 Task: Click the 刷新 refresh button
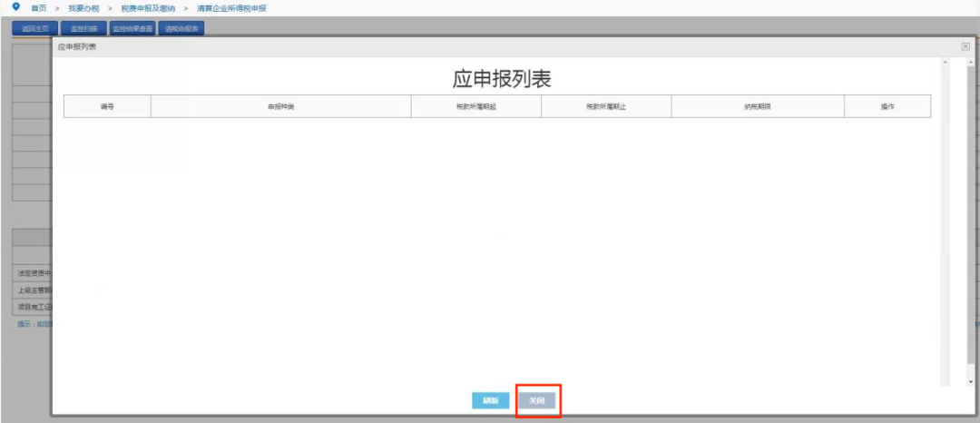click(x=490, y=401)
